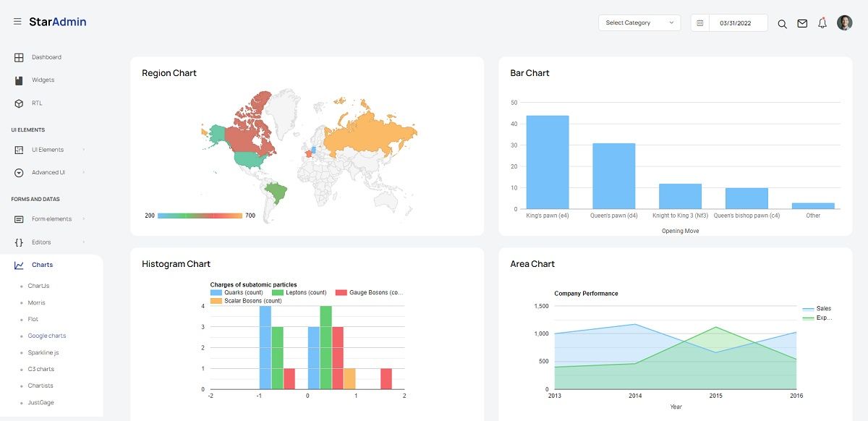The height and width of the screenshot is (421, 868).
Task: Open the Sparkline js link
Action: pyautogui.click(x=43, y=352)
